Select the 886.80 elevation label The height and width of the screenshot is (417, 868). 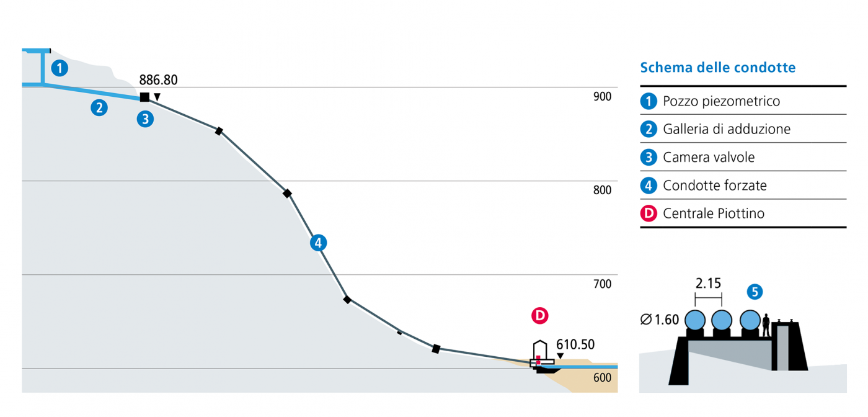pyautogui.click(x=158, y=80)
